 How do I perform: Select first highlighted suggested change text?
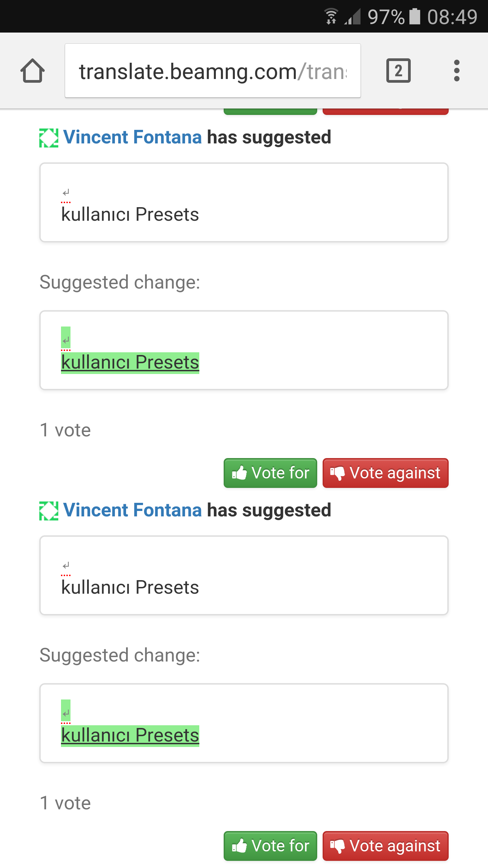pyautogui.click(x=130, y=362)
